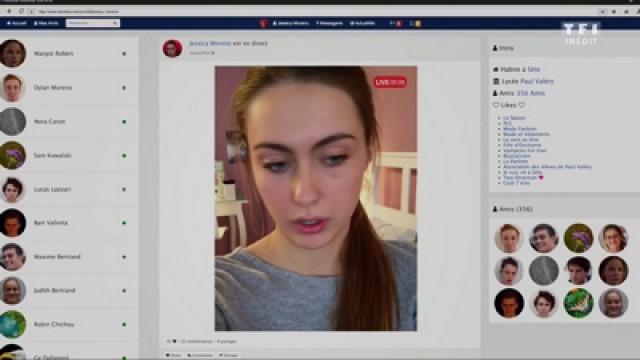This screenshot has height=360, width=640.
Task: Open Mes Amis in the top navbar
Action: point(46,23)
